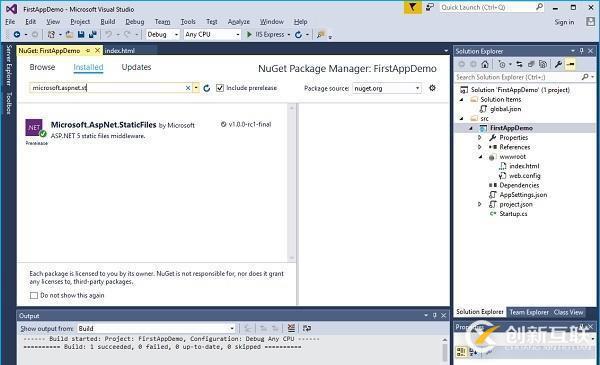
Task: Click the Open File folder icon
Action: coord(69,34)
